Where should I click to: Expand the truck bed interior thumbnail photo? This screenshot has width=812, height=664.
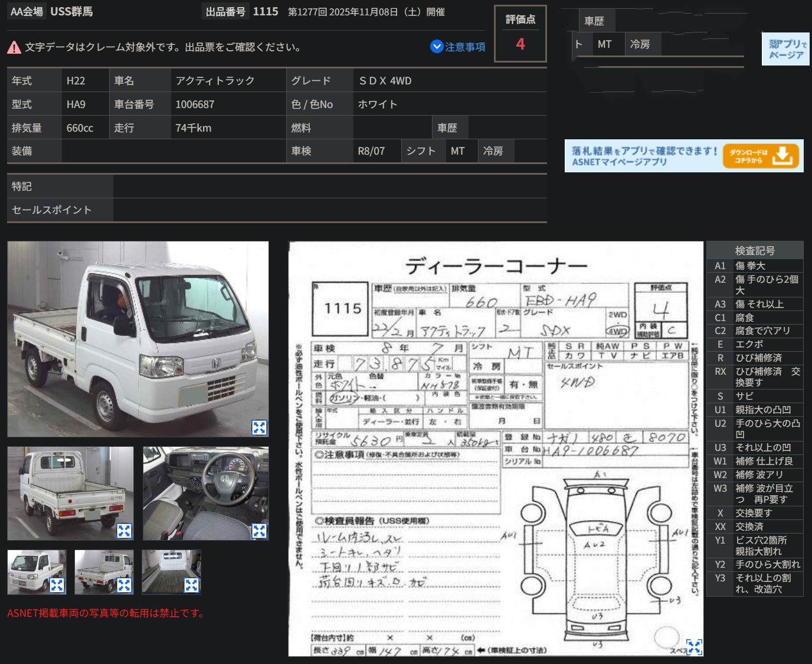[192, 585]
